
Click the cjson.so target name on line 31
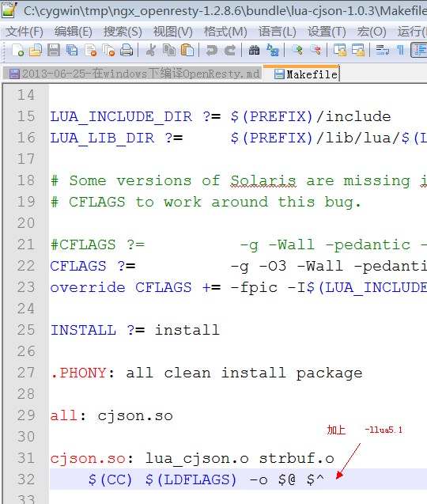click(x=88, y=459)
